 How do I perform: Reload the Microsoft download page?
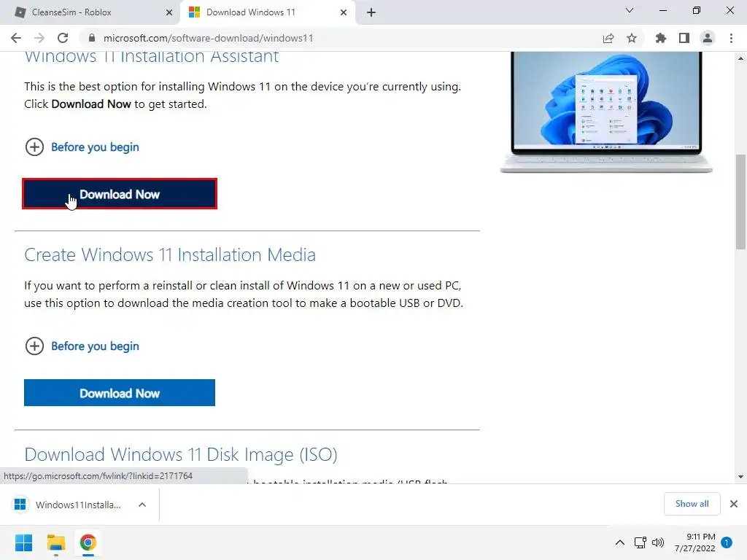click(x=63, y=38)
